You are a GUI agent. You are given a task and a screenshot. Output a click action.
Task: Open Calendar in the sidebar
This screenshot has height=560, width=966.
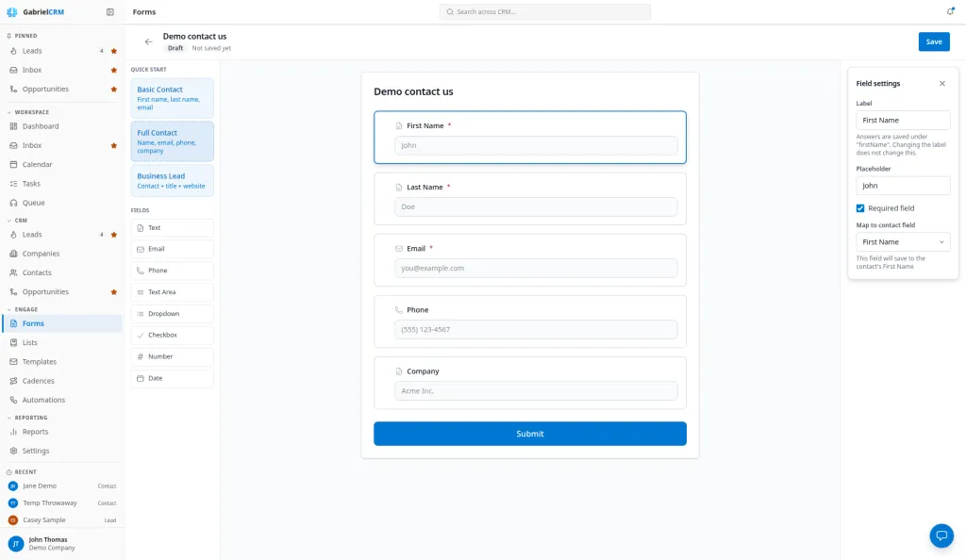point(62,164)
